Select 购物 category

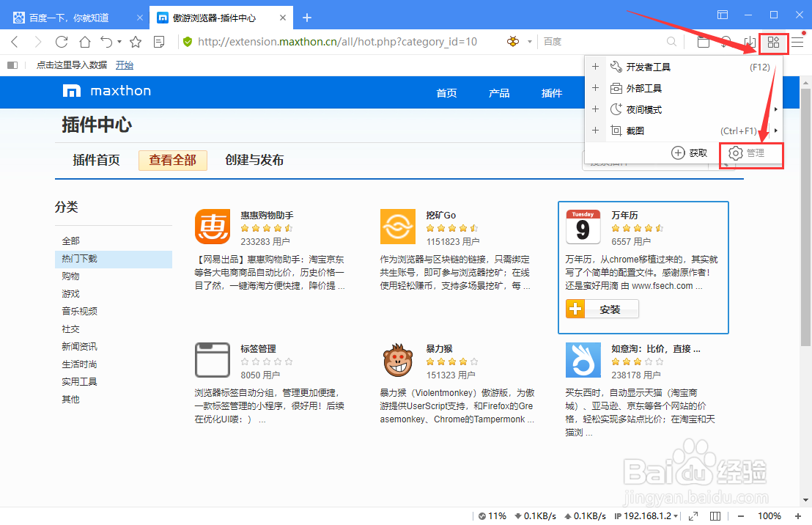71,276
